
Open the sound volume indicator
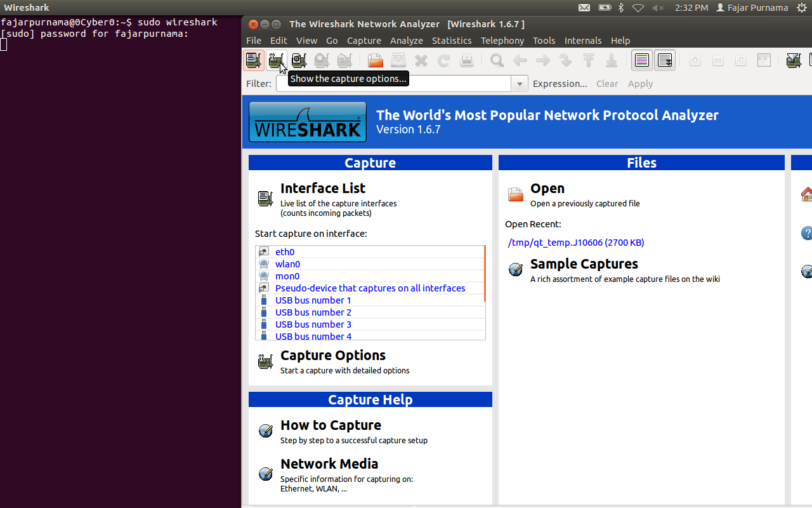tap(658, 8)
